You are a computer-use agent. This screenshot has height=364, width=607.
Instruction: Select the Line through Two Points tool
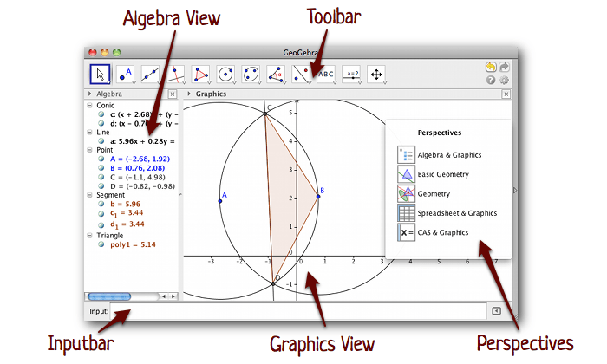pyautogui.click(x=150, y=75)
